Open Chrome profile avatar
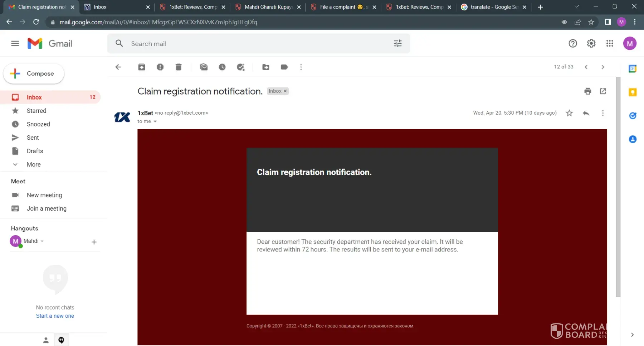Viewport: 644px width, 346px height. (x=621, y=22)
